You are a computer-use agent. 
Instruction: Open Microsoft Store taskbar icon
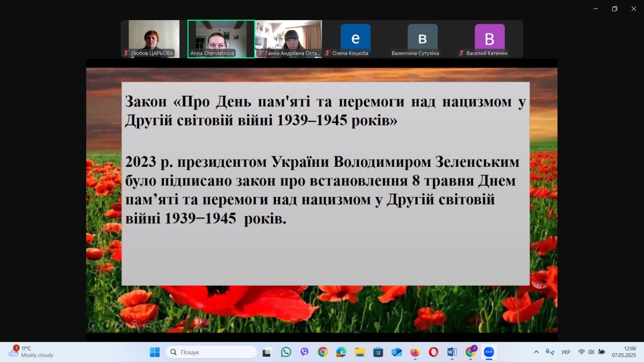(378, 352)
